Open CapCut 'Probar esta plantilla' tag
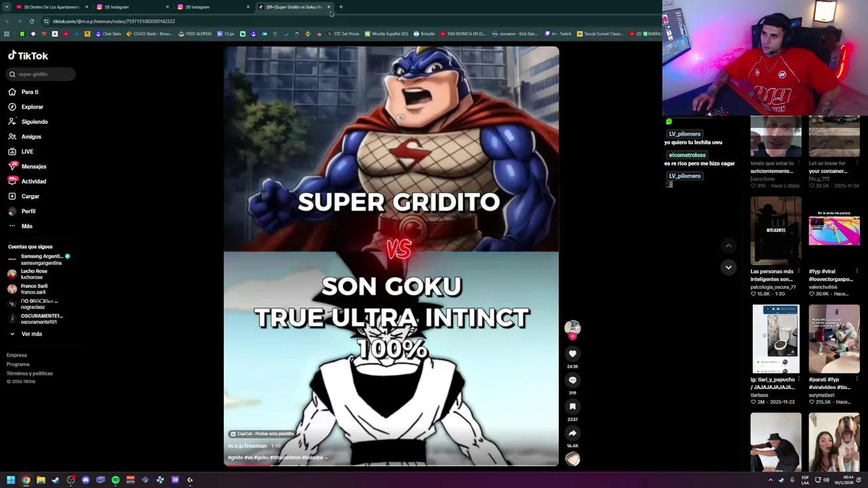Viewport: 868px width, 488px height. (262, 434)
